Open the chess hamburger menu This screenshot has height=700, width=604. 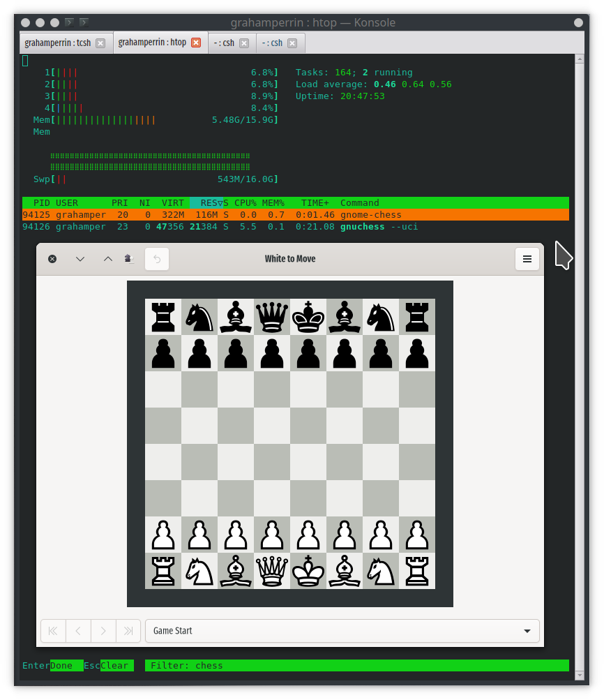(x=527, y=259)
